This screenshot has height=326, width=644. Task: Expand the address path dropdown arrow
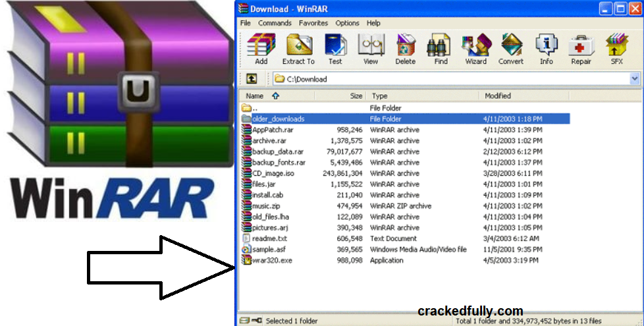[635, 78]
